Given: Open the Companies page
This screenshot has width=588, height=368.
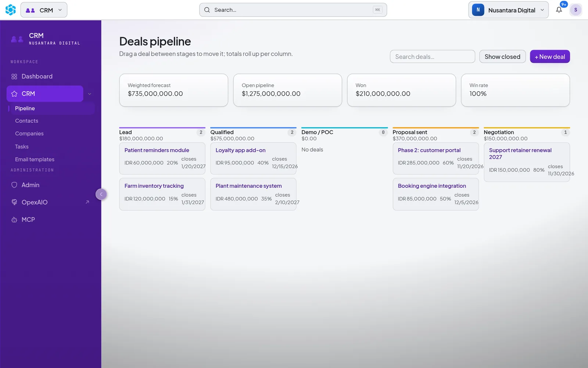Looking at the screenshot, I should tap(29, 134).
